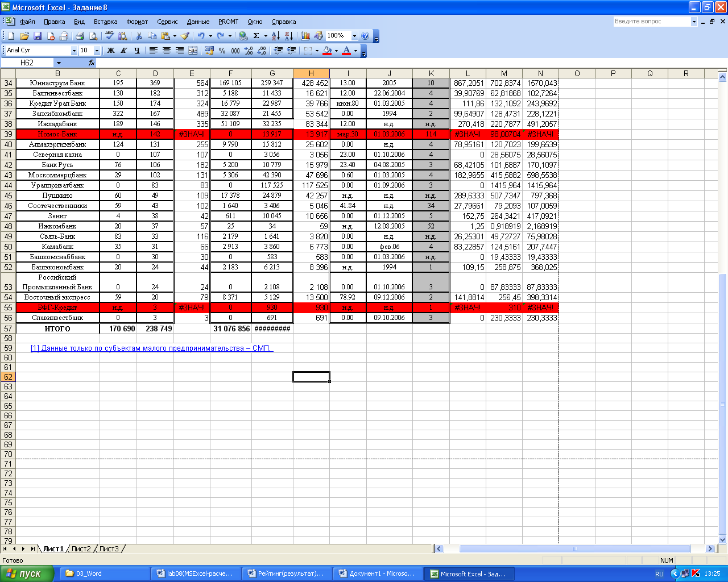This screenshot has height=582, width=728.
Task: Switch to the Документ1 Microsoft Word taskbar button
Action: click(378, 573)
